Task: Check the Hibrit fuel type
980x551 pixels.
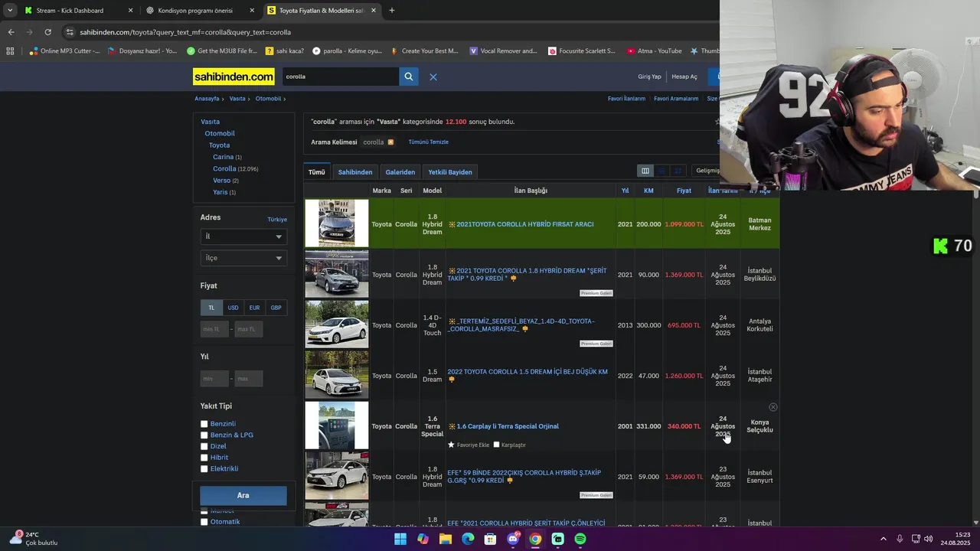Action: [x=204, y=458]
